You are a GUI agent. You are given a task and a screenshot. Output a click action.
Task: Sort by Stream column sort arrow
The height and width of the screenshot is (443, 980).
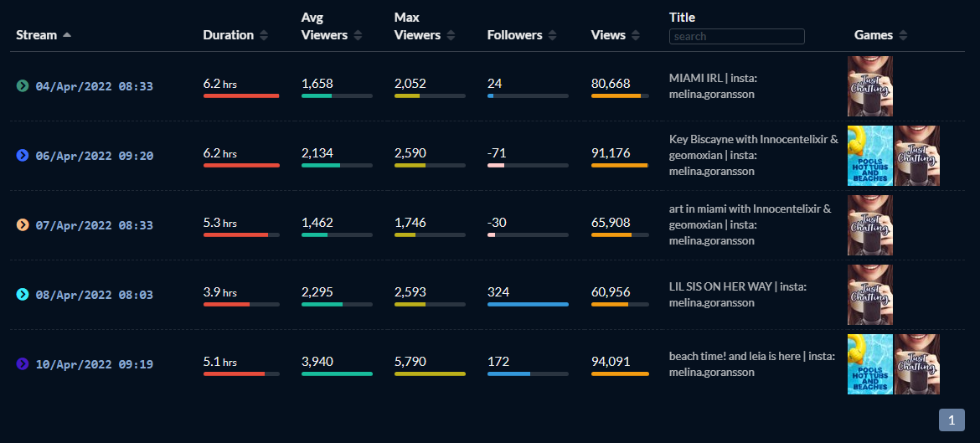[67, 35]
